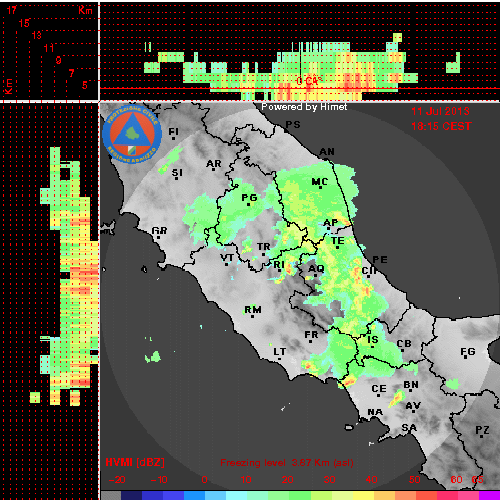Image resolution: width=500 pixels, height=500 pixels.
Task: Click the 'Powered by Himet' text
Action: [304, 107]
